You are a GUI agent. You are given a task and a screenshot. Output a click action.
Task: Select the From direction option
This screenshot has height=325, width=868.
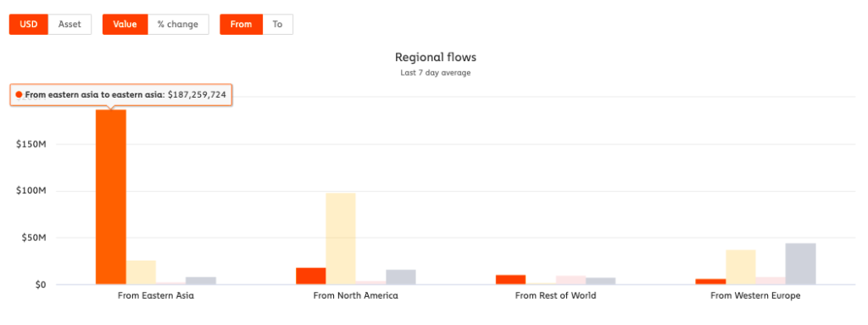(241, 25)
